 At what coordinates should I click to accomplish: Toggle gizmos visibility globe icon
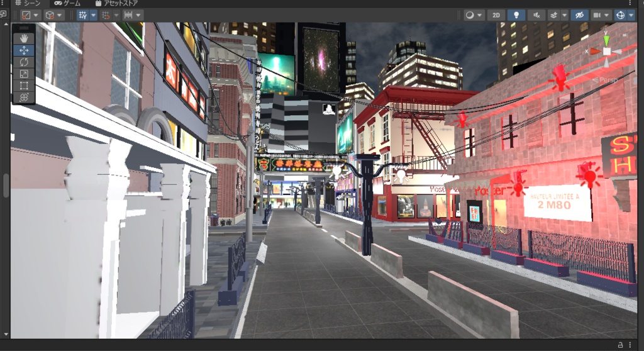(620, 15)
